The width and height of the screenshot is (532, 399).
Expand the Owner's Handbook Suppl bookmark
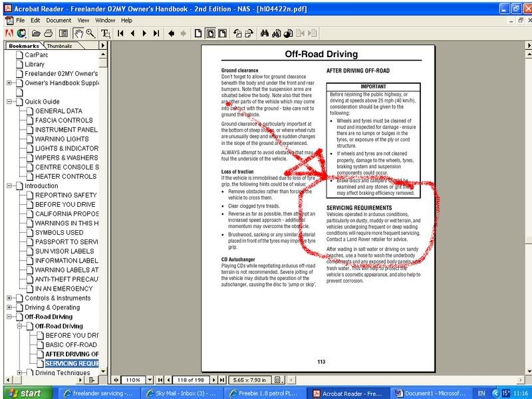click(9, 82)
